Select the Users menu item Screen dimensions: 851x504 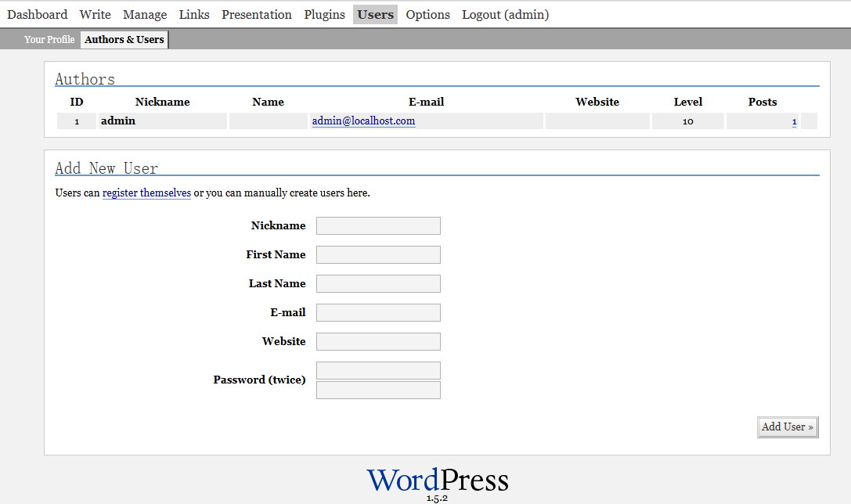[x=375, y=15]
